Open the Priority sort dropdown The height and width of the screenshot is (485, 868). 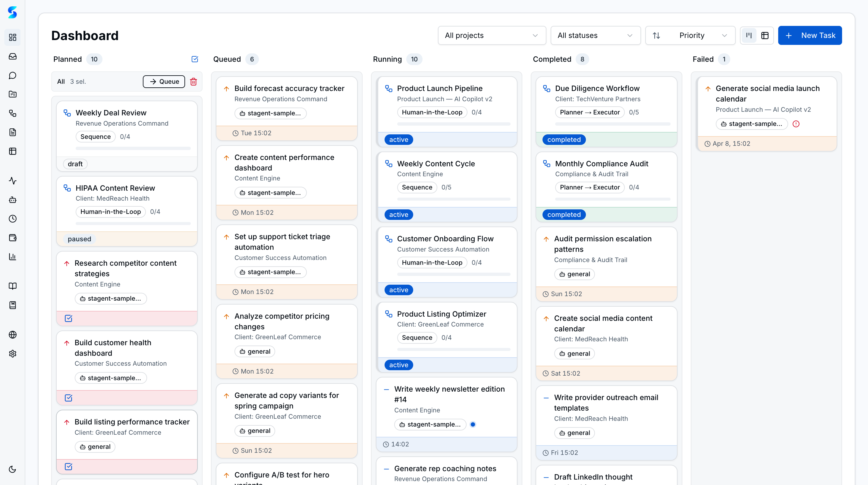690,35
